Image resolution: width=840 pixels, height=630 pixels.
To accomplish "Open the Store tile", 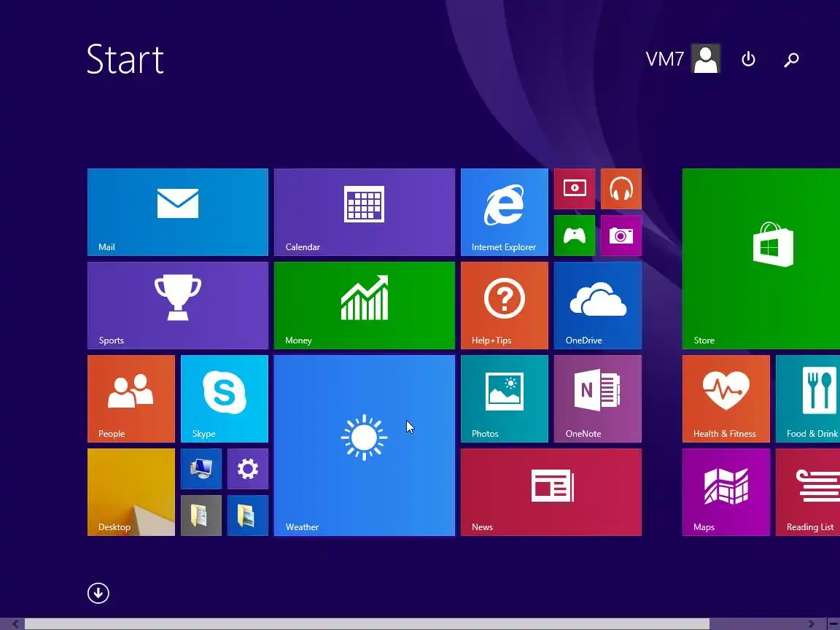I will (761, 259).
